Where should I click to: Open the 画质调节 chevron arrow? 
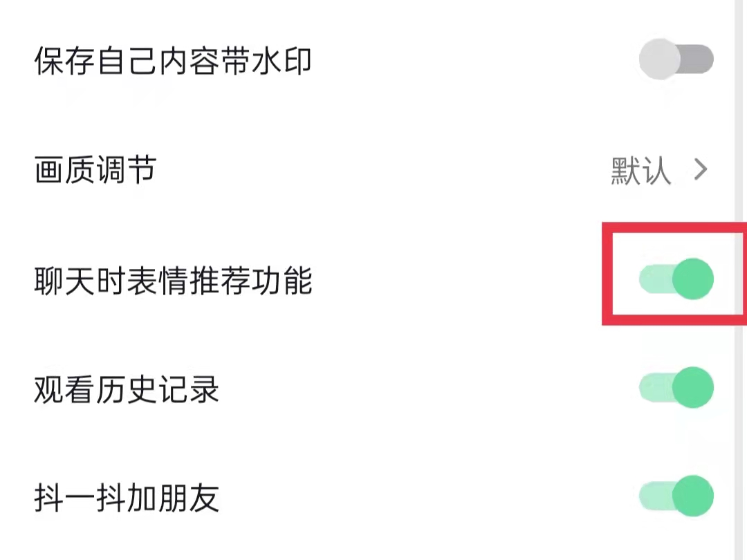tap(701, 170)
